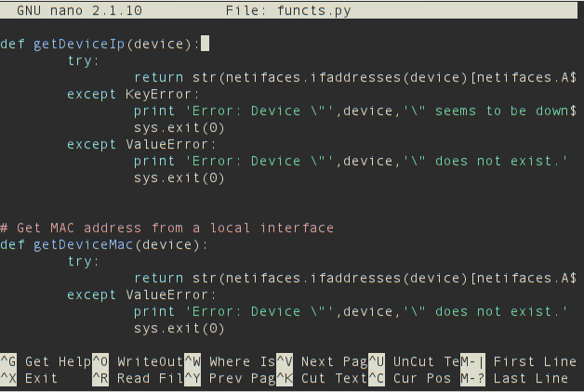Screen dimensions: 584x392
Task: Click the 'GNU nano 2.1.10' title text
Action: (x=79, y=10)
